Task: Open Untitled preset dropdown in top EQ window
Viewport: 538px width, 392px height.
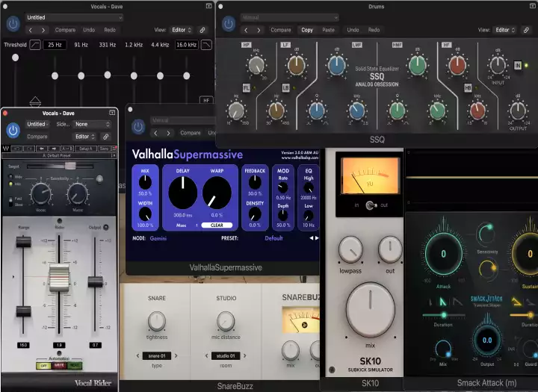Action: click(x=74, y=17)
